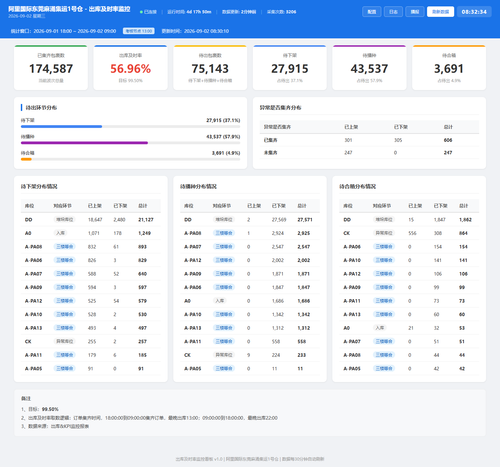Click total 1,686 in the 待播种 A0 row
The width and height of the screenshot is (500, 467).
[304, 301]
